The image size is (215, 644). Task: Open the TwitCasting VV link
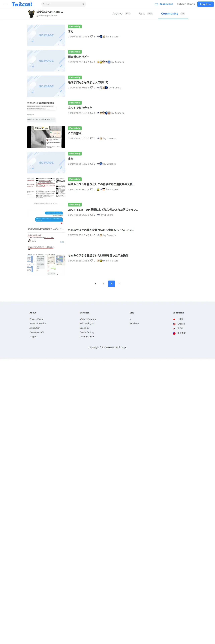pos(87,324)
